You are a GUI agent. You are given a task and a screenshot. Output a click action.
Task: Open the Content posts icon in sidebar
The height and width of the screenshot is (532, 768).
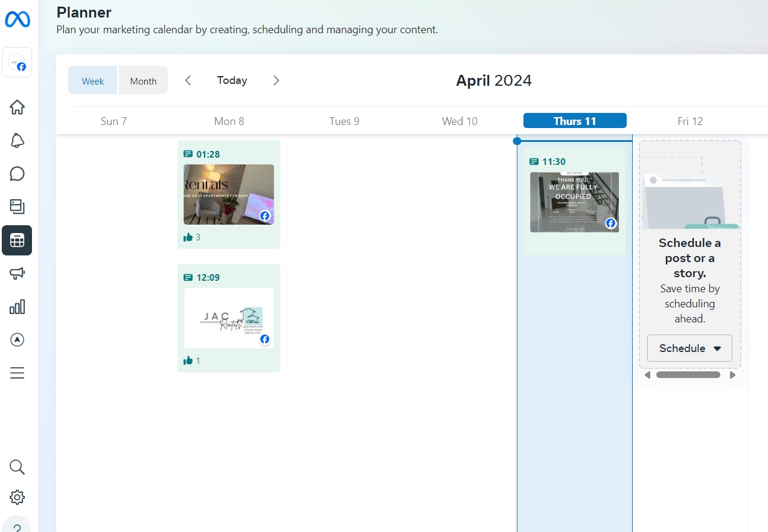[x=18, y=207]
